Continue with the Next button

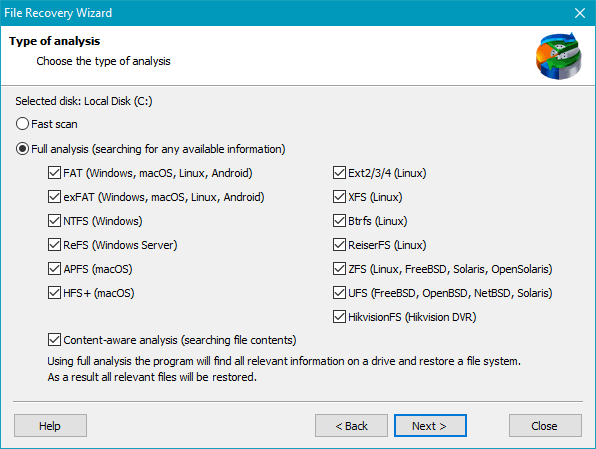[x=430, y=425]
